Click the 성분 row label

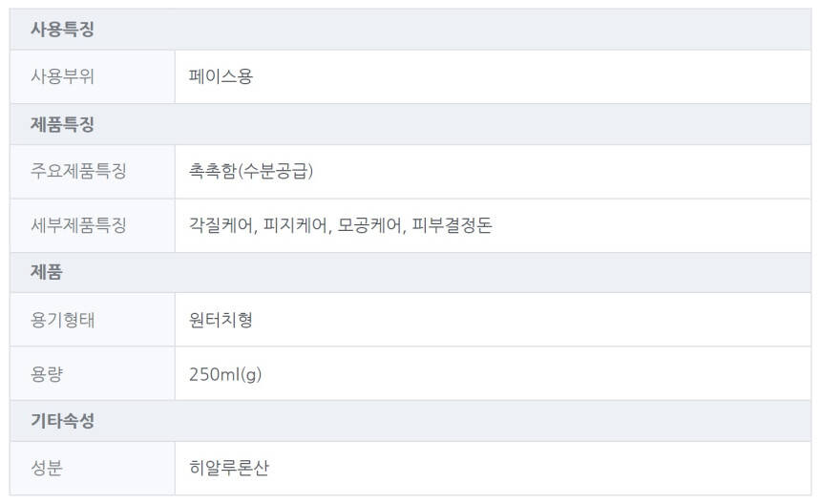47,469
